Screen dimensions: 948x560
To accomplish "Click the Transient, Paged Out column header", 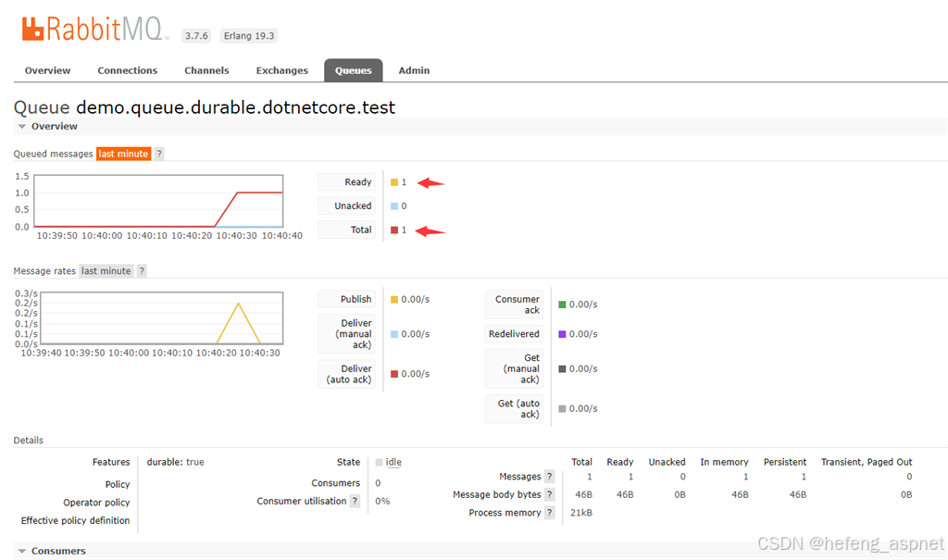I will pyautogui.click(x=867, y=462).
